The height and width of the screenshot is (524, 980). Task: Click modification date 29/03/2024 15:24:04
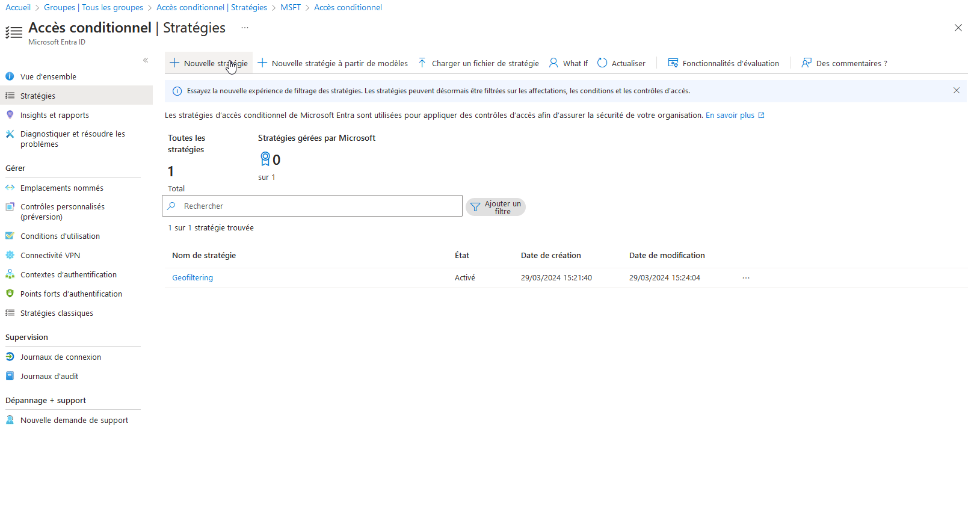665,278
